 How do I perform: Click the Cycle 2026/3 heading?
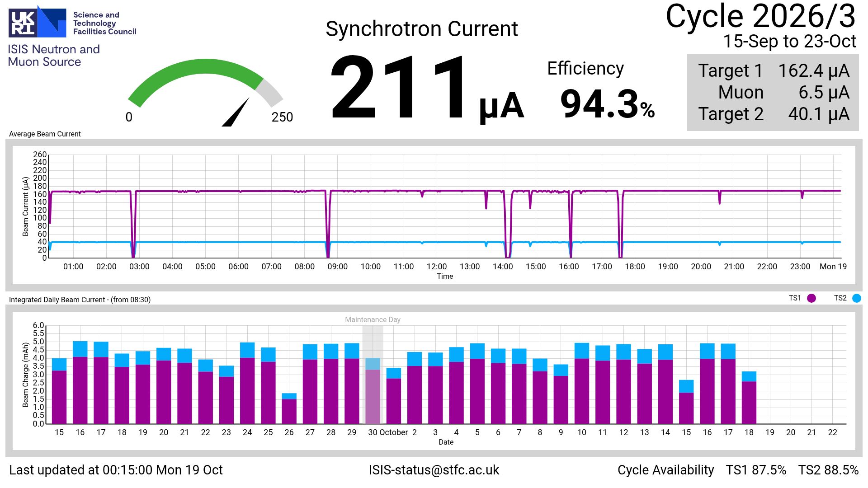761,16
